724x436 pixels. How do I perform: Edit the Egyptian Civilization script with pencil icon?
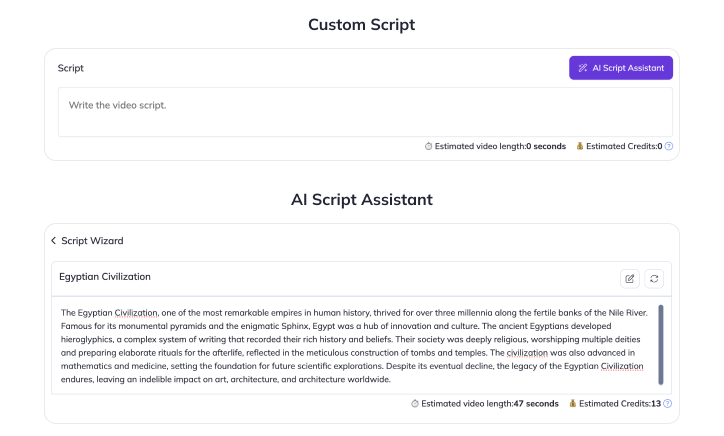(x=629, y=278)
